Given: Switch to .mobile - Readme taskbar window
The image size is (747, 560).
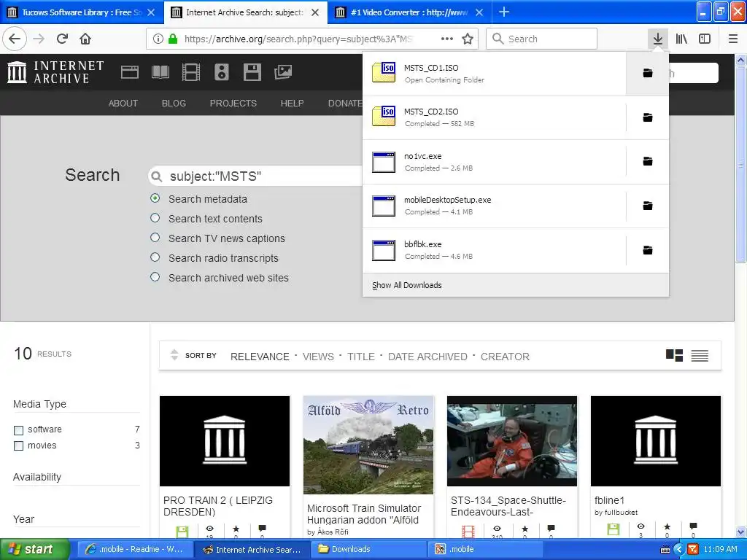Looking at the screenshot, I should pyautogui.click(x=135, y=549).
